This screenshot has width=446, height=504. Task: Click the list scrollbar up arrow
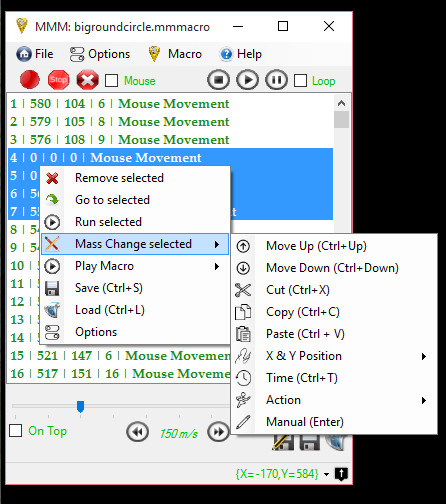[x=341, y=103]
